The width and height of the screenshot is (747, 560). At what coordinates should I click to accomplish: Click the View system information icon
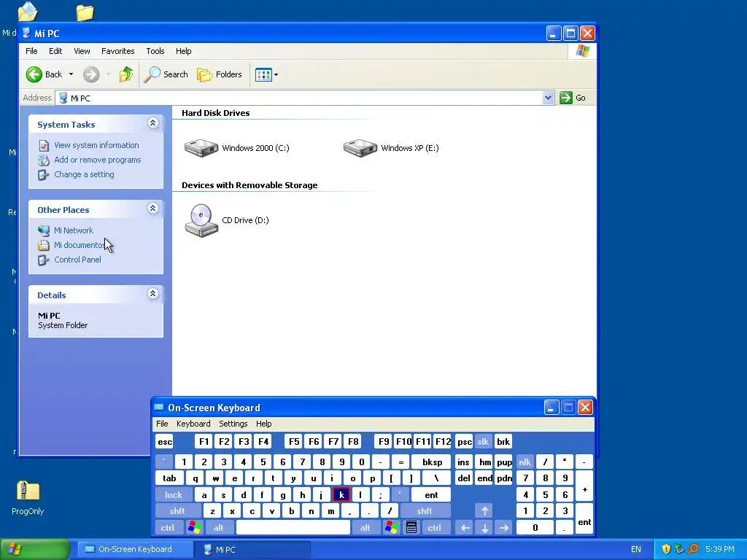[44, 145]
